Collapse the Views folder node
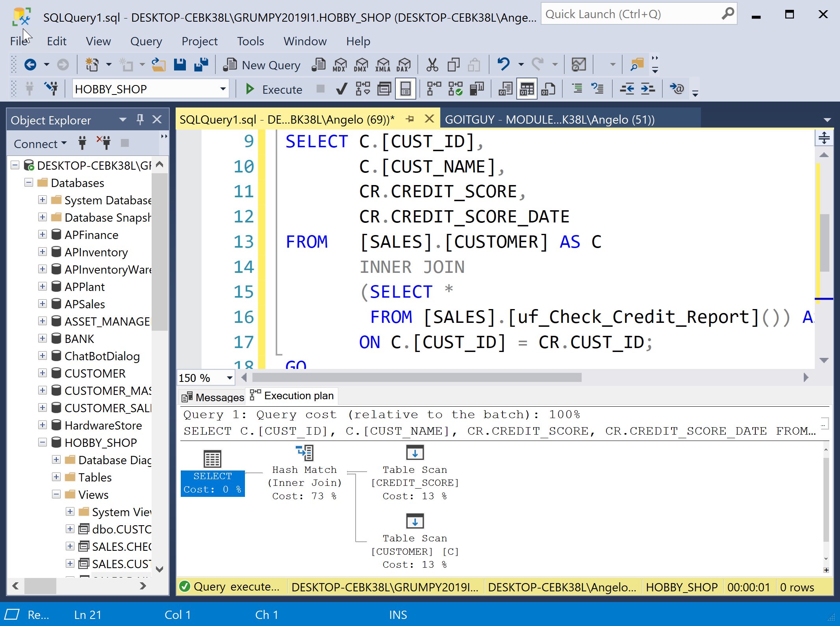Screen dimensions: 840x626 click(x=56, y=495)
